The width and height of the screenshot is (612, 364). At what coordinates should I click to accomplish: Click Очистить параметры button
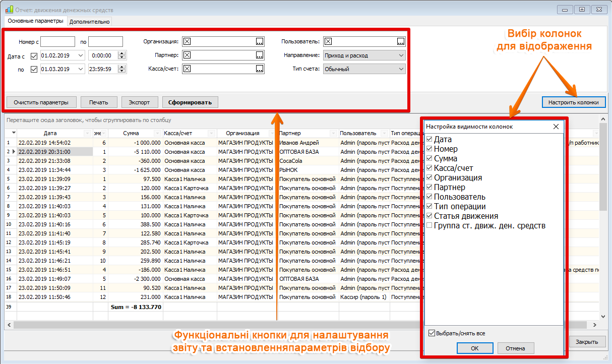(41, 102)
